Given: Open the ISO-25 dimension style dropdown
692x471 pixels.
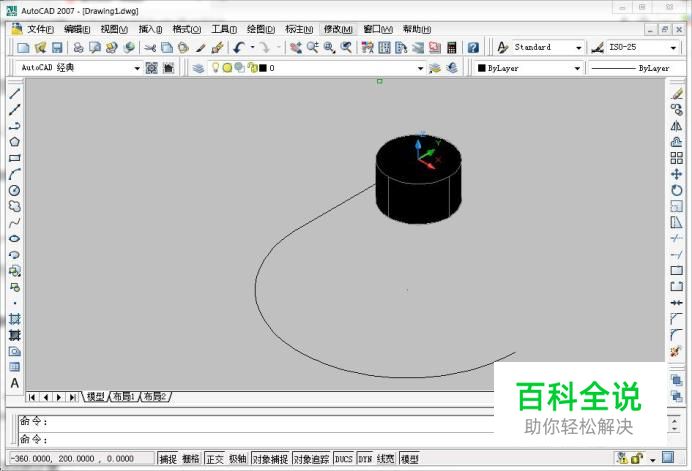Looking at the screenshot, I should pos(673,47).
